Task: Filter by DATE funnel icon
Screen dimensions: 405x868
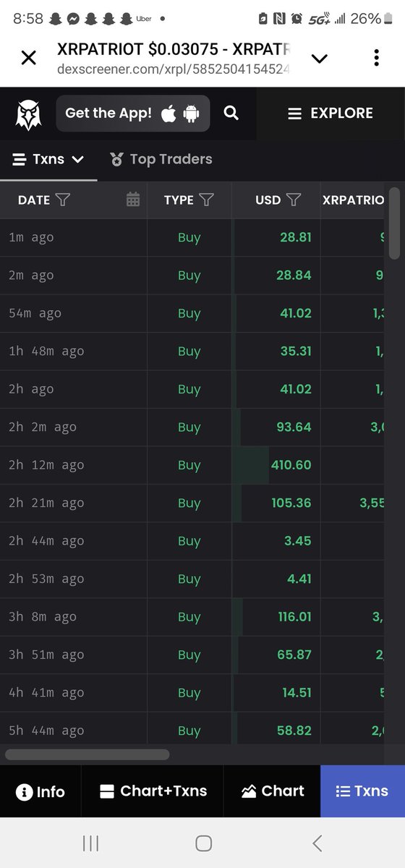Action: 63,200
